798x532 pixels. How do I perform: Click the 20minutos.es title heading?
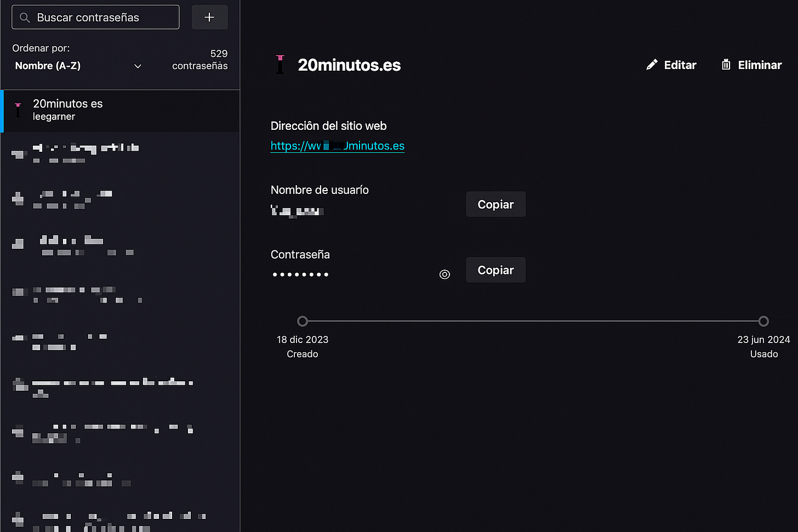[x=349, y=65]
